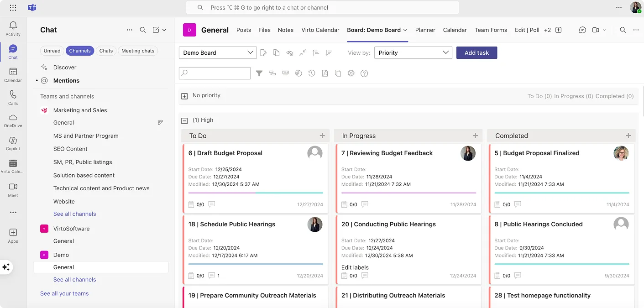Expand the Board: Demo Board dropdown
The width and height of the screenshot is (644, 308).
click(x=377, y=30)
